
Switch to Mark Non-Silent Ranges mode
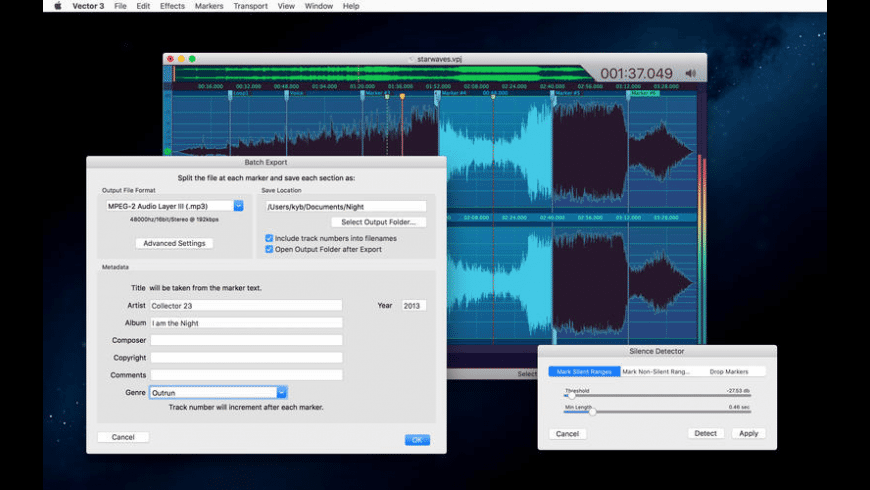click(x=656, y=371)
